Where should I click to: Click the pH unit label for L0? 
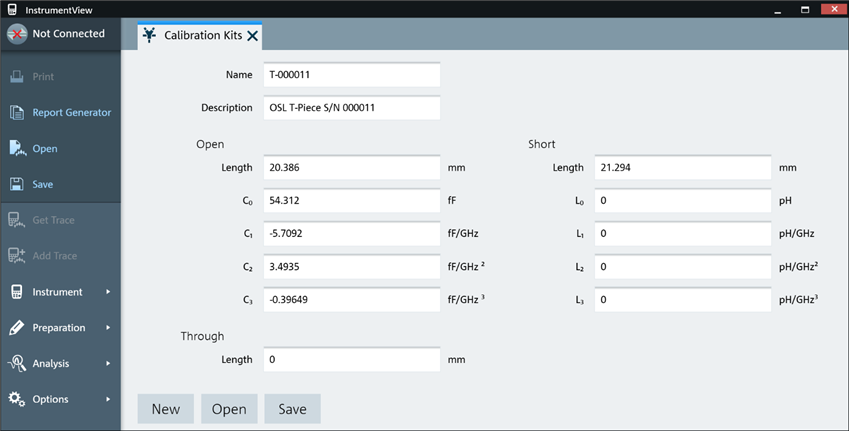(785, 201)
